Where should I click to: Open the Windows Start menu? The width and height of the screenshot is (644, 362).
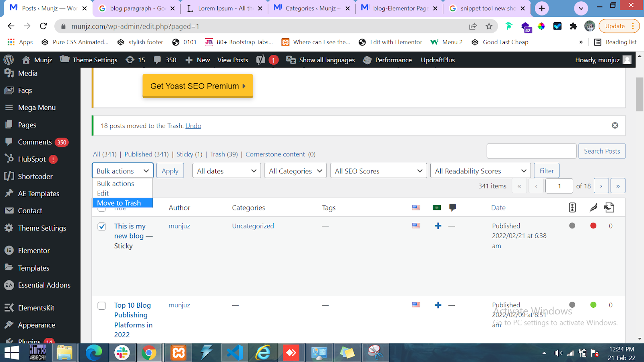pos(12,353)
